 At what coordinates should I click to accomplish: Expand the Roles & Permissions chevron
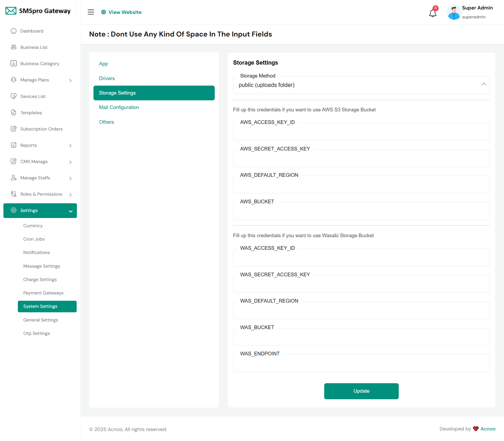(70, 195)
